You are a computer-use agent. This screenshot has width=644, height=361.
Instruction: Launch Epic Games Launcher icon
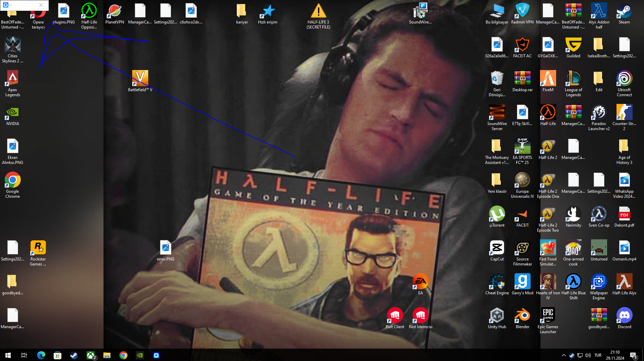click(x=548, y=321)
